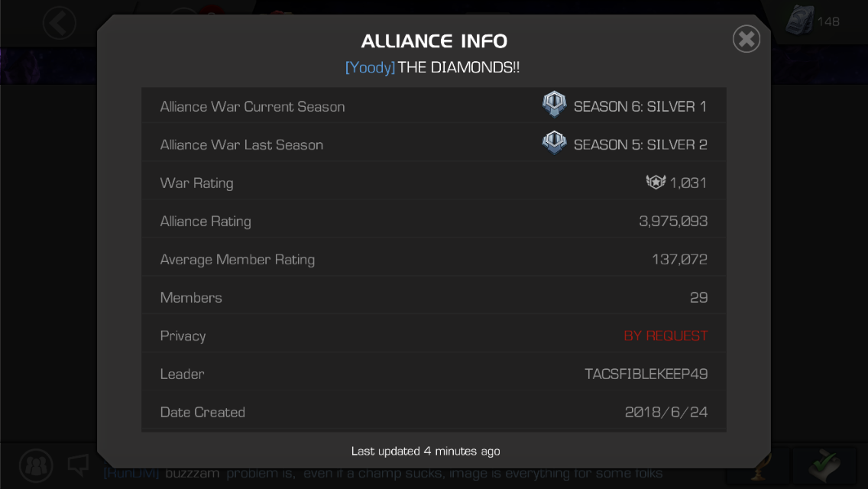868x489 pixels.
Task: Open the card inventory icon showing 148
Action: 799,21
